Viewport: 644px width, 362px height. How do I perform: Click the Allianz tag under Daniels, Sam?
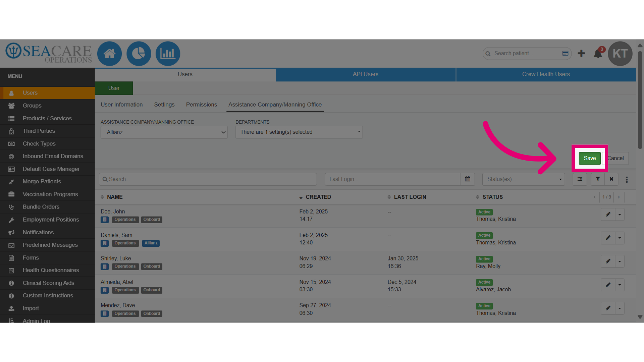(x=151, y=243)
